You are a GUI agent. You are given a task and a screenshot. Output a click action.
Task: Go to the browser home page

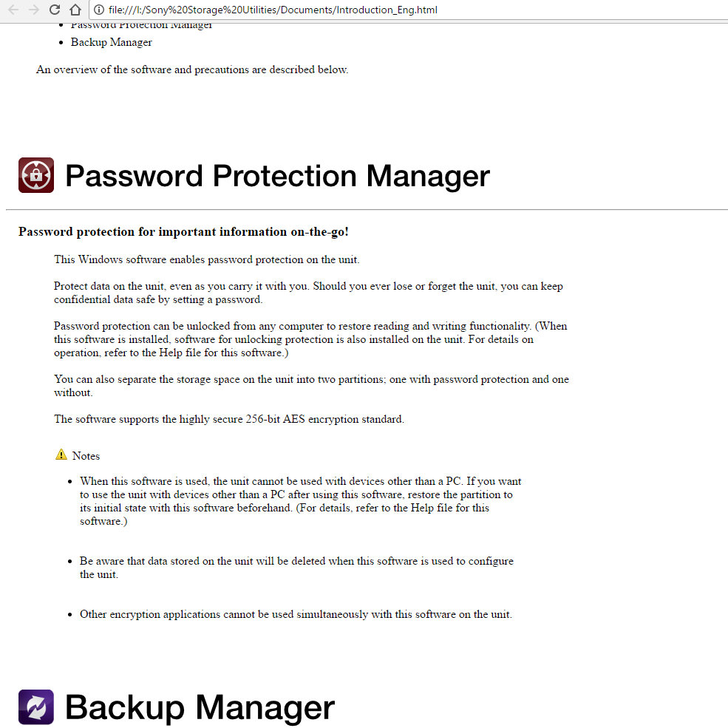coord(75,10)
